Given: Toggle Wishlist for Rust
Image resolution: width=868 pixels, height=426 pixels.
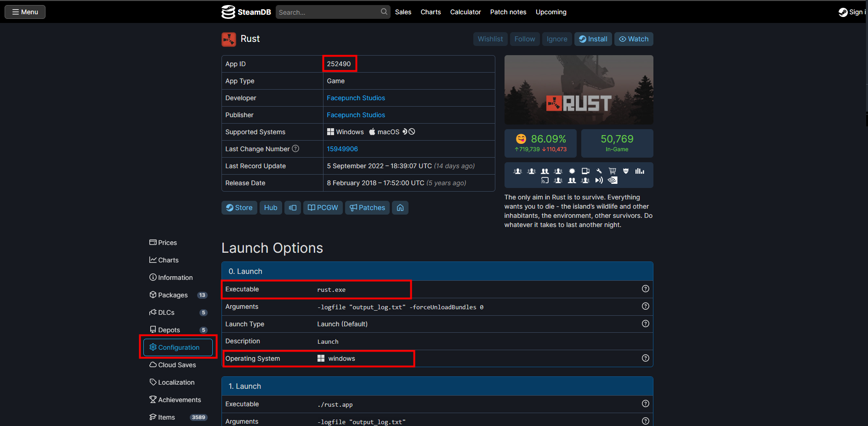Looking at the screenshot, I should [490, 39].
